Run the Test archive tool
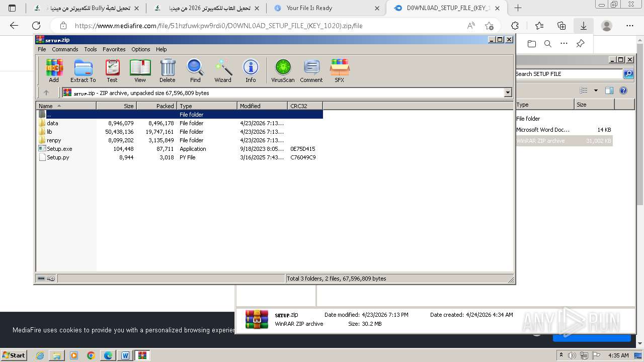The width and height of the screenshot is (644, 362). (x=112, y=70)
